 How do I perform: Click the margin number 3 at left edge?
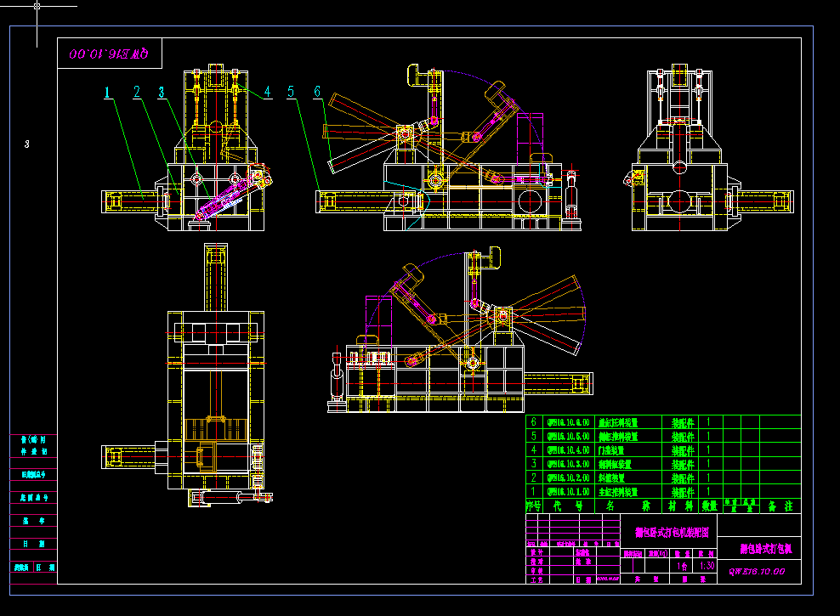tap(27, 144)
